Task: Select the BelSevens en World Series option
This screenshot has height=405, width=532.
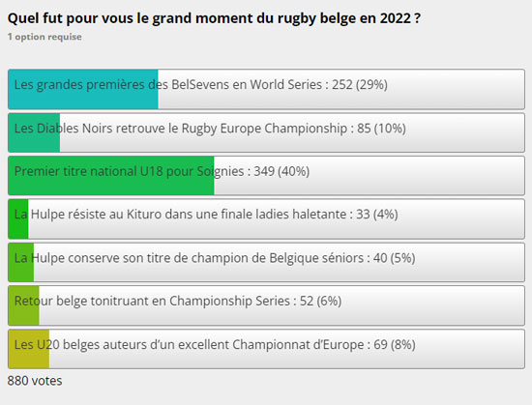Action: tap(266, 89)
